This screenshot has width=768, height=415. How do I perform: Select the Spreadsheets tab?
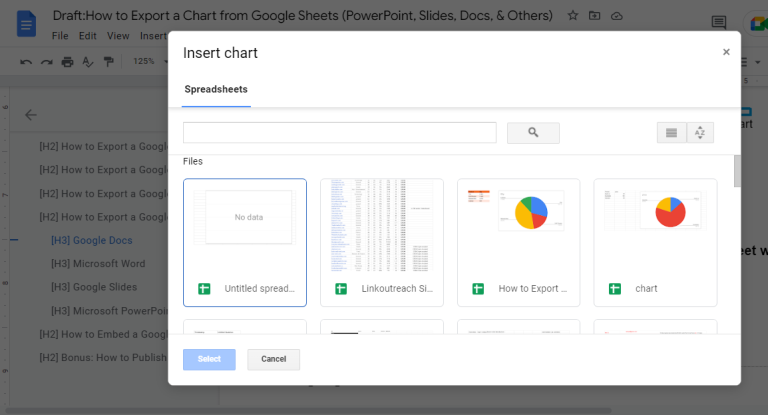coord(216,90)
